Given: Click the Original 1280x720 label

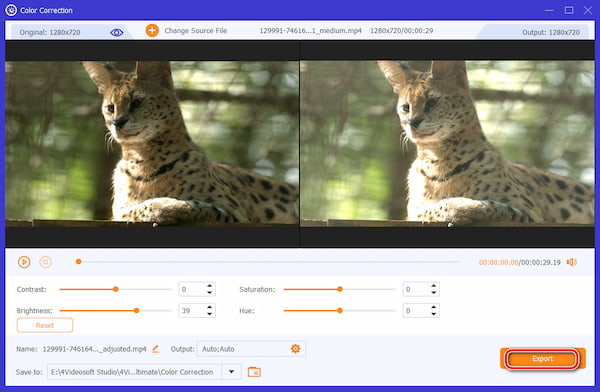Looking at the screenshot, I should [50, 33].
